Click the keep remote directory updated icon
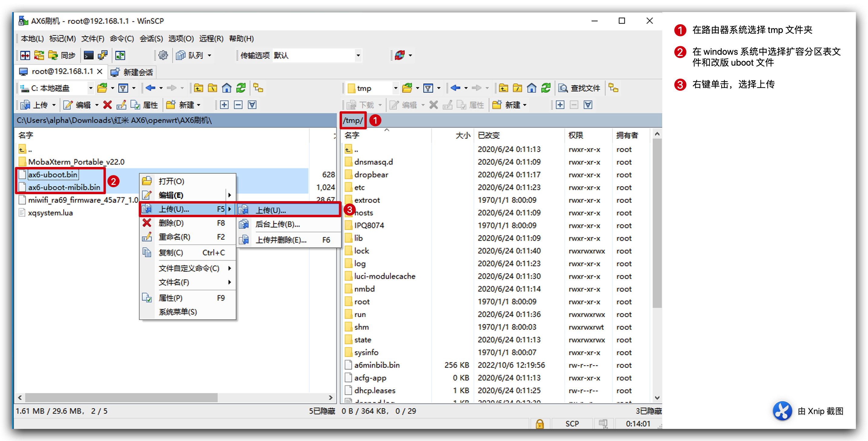The width and height of the screenshot is (868, 441). (x=120, y=55)
